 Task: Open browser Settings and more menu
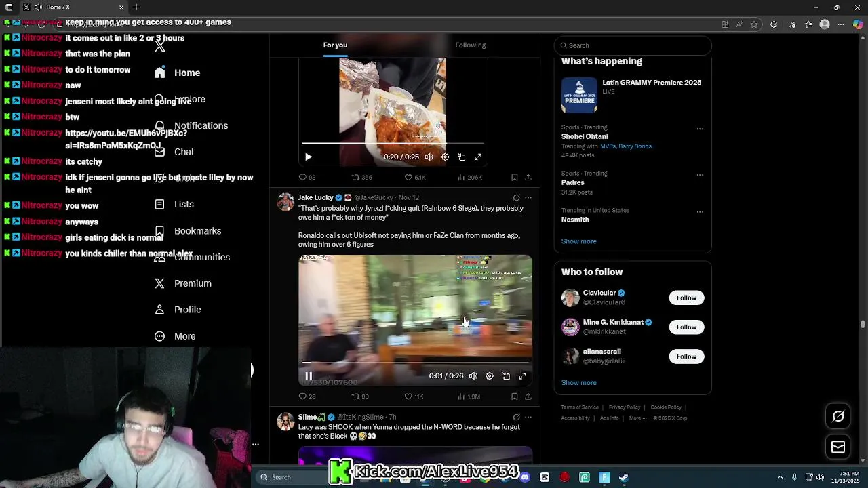[842, 24]
